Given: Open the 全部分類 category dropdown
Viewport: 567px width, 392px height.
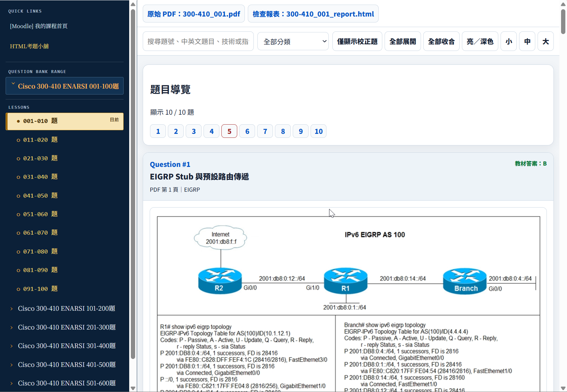Looking at the screenshot, I should (293, 41).
